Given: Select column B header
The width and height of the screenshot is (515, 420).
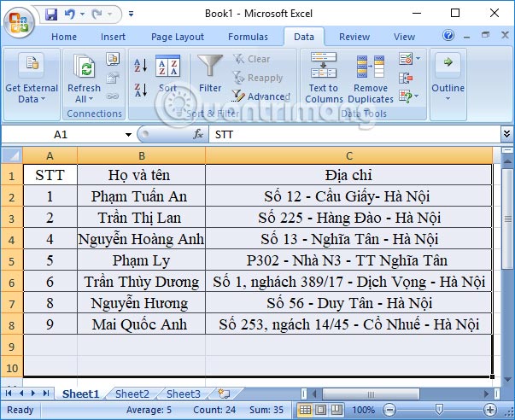Looking at the screenshot, I should click(142, 155).
